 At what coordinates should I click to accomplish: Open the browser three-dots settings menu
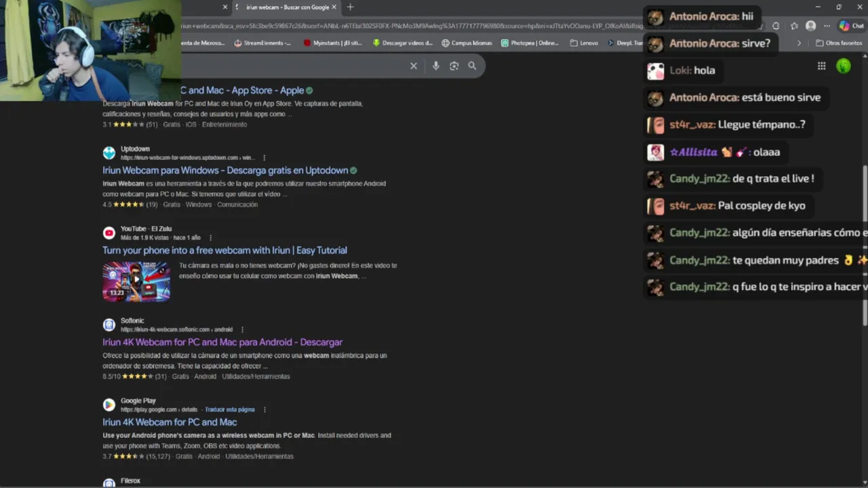click(x=827, y=26)
